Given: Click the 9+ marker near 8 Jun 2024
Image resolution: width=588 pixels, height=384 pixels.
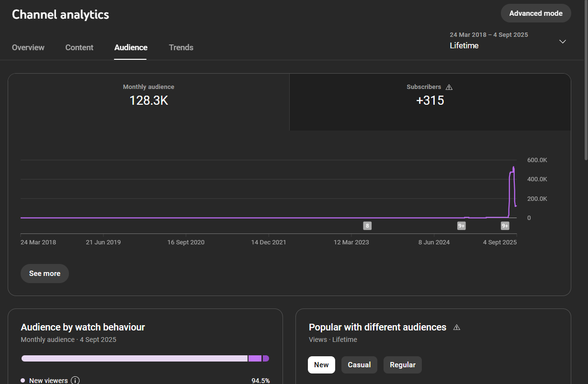Looking at the screenshot, I should [462, 226].
